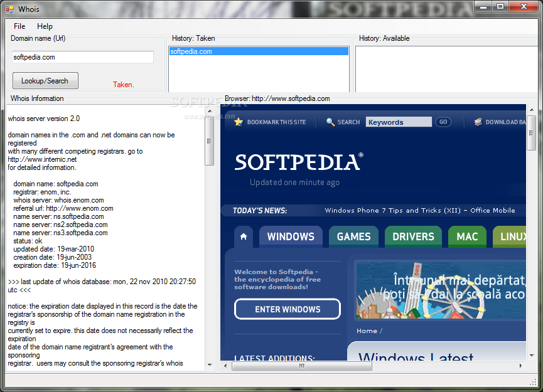Switch to the MAC tab
This screenshot has height=392, width=543.
pyautogui.click(x=467, y=236)
